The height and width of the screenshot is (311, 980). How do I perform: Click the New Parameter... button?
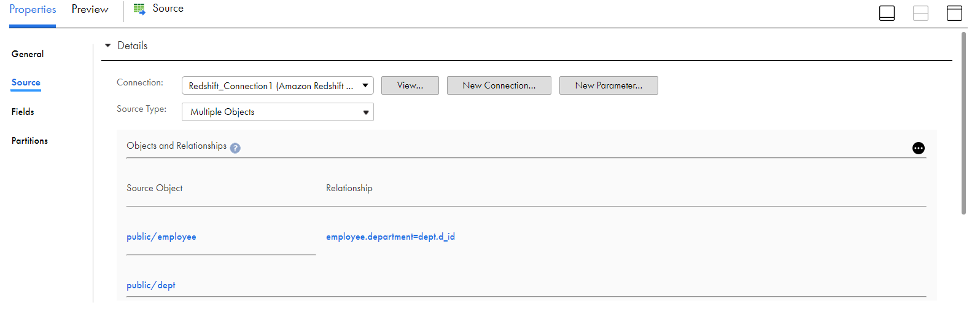[609, 85]
